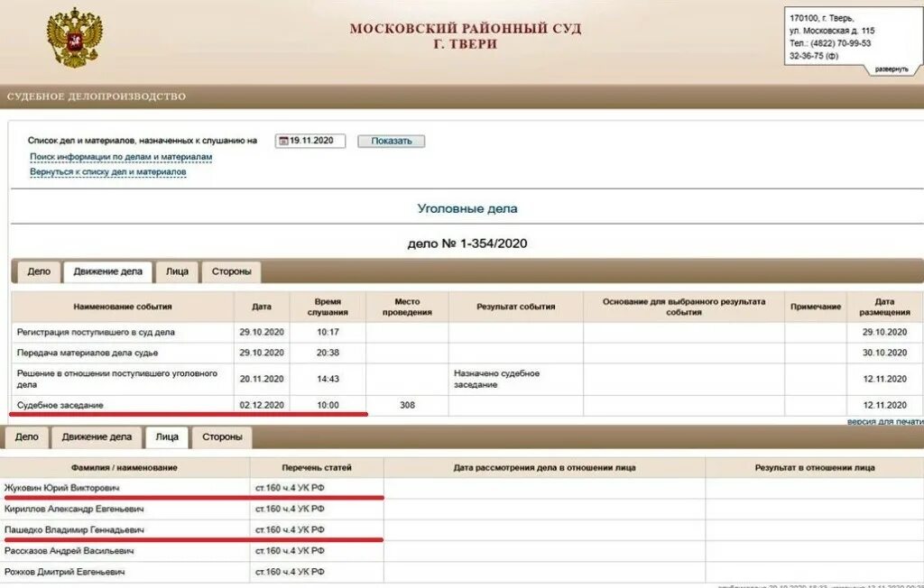Screen dimensions: 924x588
Task: Click the address line ул. Московская д. 115
Action: (x=832, y=31)
